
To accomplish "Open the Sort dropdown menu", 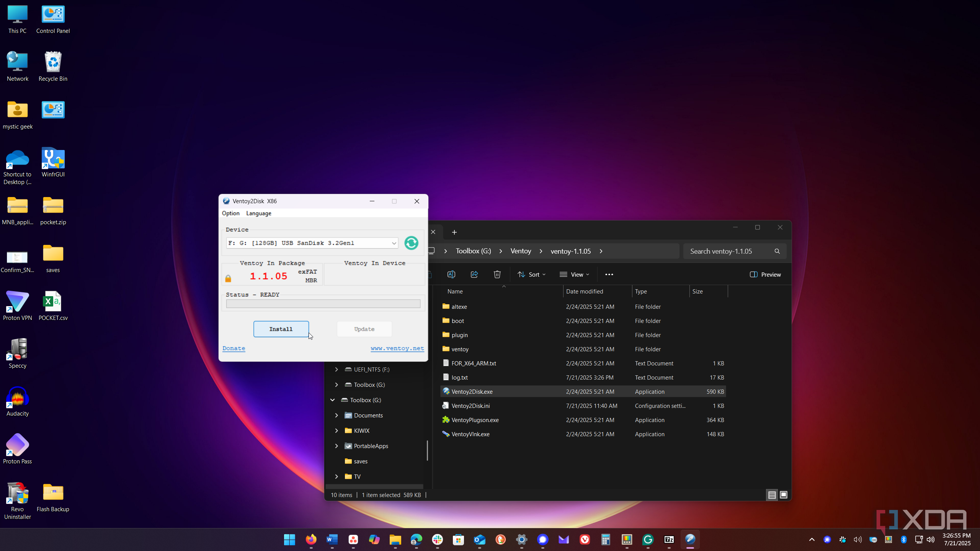I will 531,274.
